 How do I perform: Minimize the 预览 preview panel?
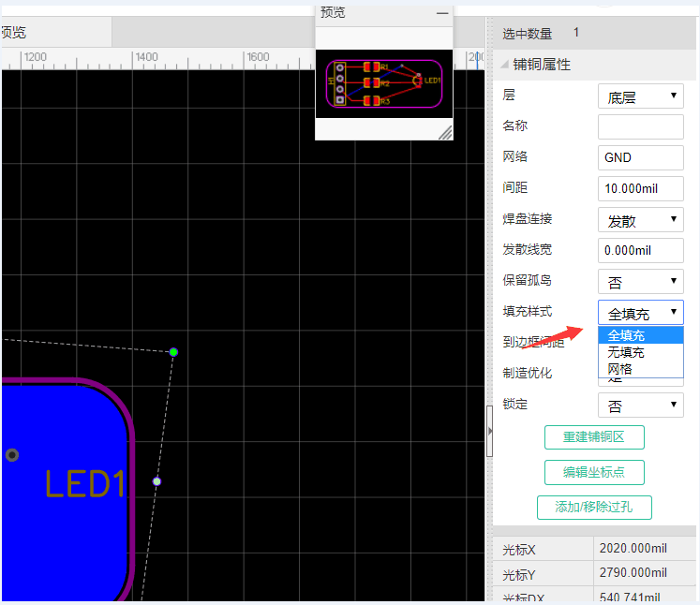[x=442, y=13]
